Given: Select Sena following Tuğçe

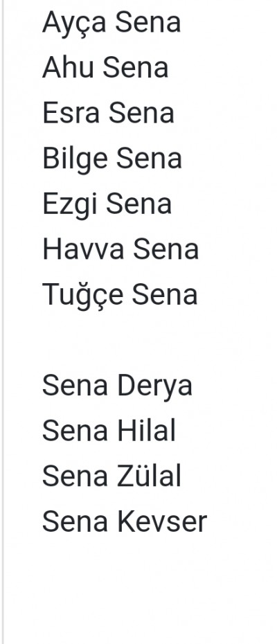Looking at the screenshot, I should 165,295.
